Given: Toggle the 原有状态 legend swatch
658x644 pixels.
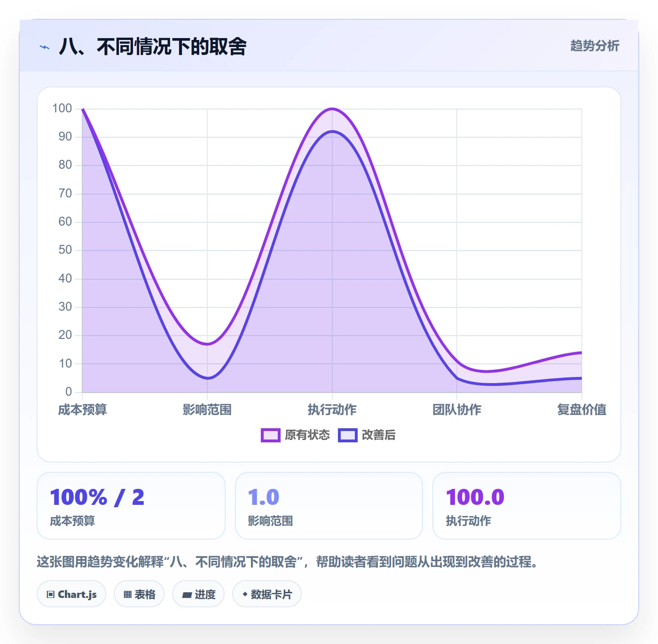Looking at the screenshot, I should (270, 435).
